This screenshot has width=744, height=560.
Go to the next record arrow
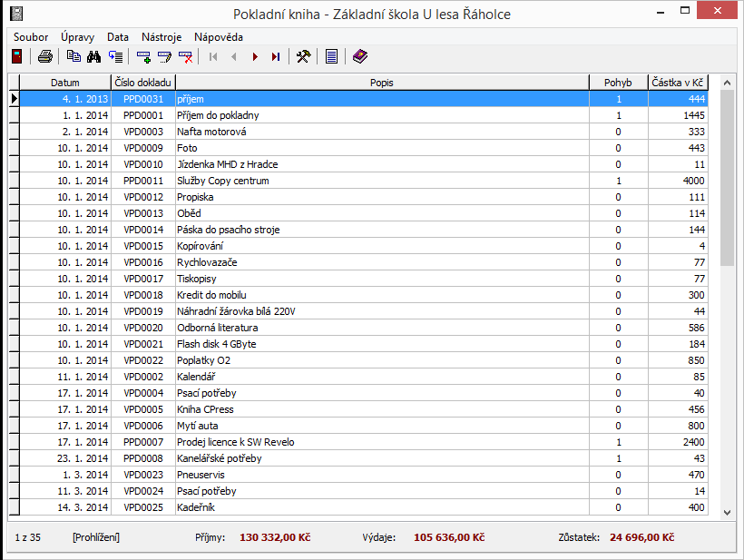[x=255, y=57]
